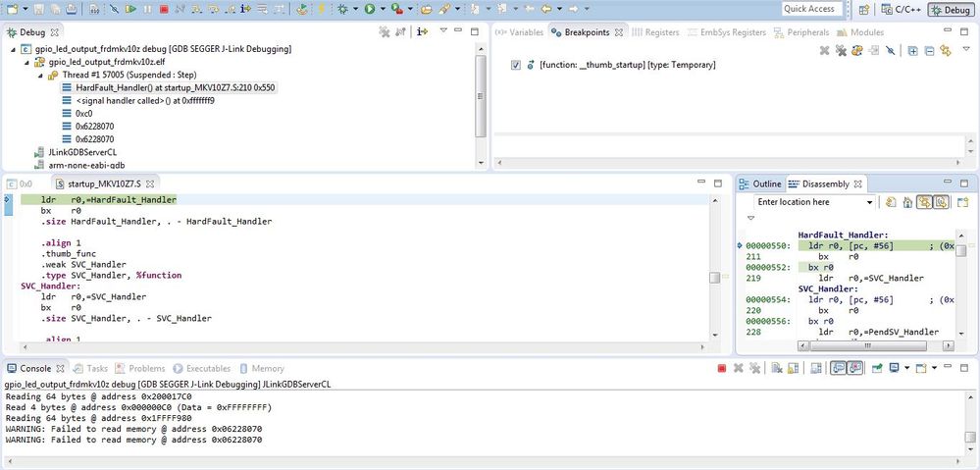Screen dimensions: 980x470
Task: Click Disassembly Home (go to PC) icon
Action: click(907, 202)
